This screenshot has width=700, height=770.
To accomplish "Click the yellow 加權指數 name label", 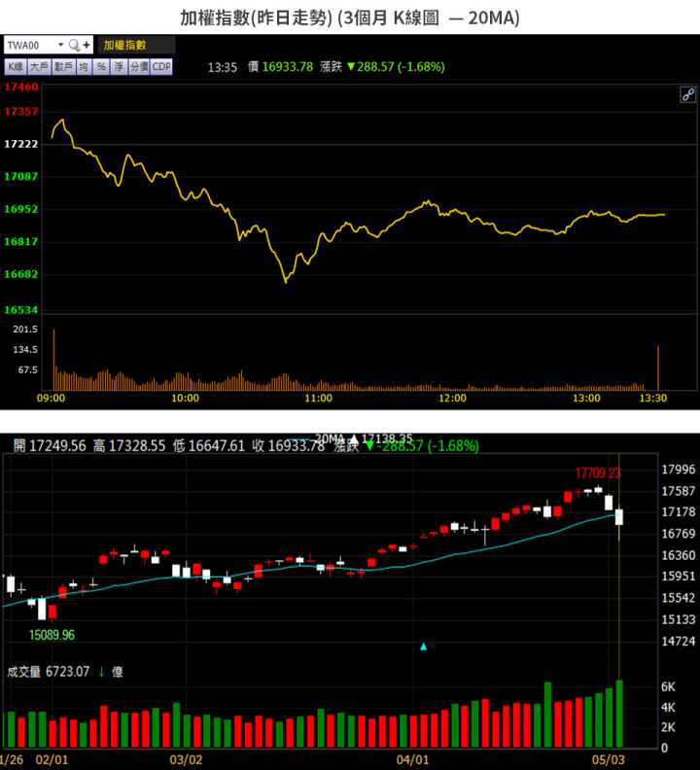I will (124, 45).
